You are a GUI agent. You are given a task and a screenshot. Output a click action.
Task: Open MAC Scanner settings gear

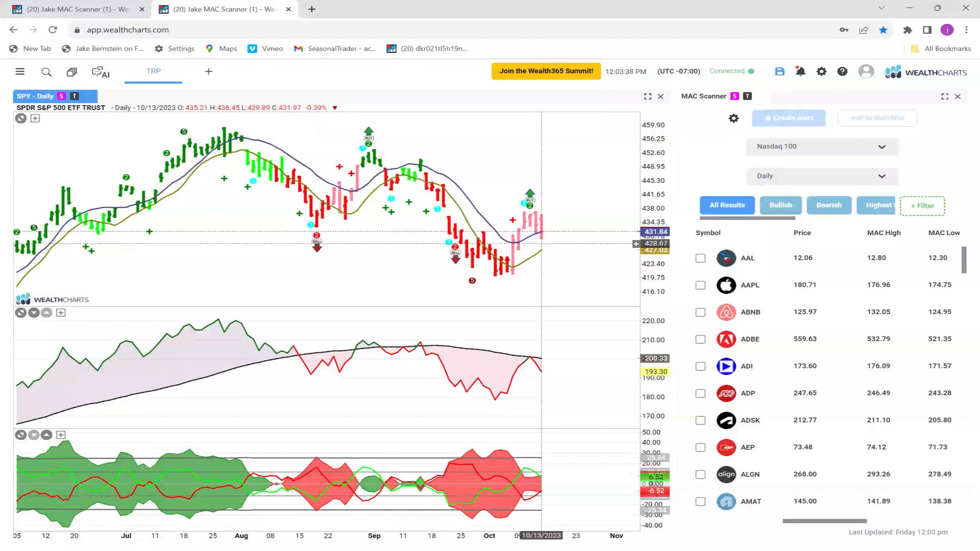733,118
